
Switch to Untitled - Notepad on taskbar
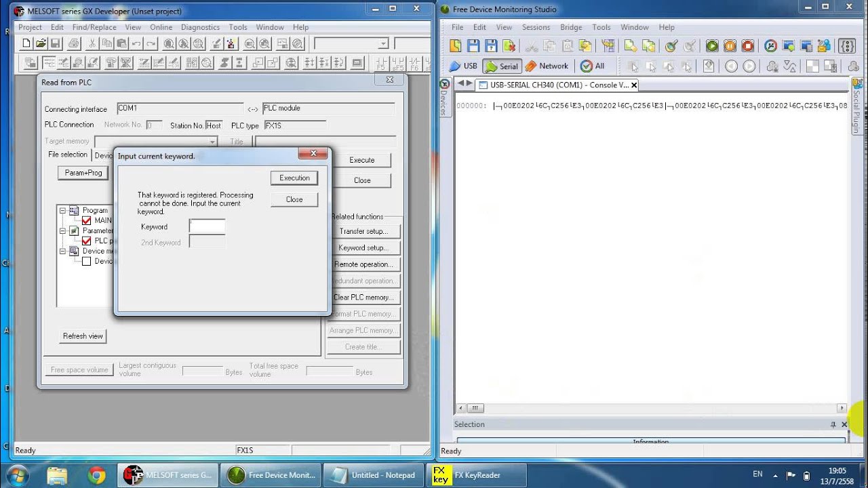[x=373, y=475]
